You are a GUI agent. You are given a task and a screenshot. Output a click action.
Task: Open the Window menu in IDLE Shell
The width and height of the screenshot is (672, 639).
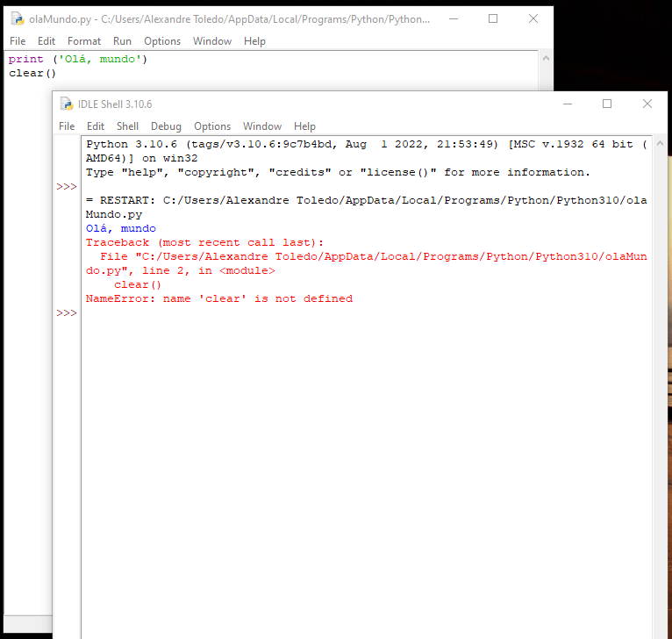(262, 126)
